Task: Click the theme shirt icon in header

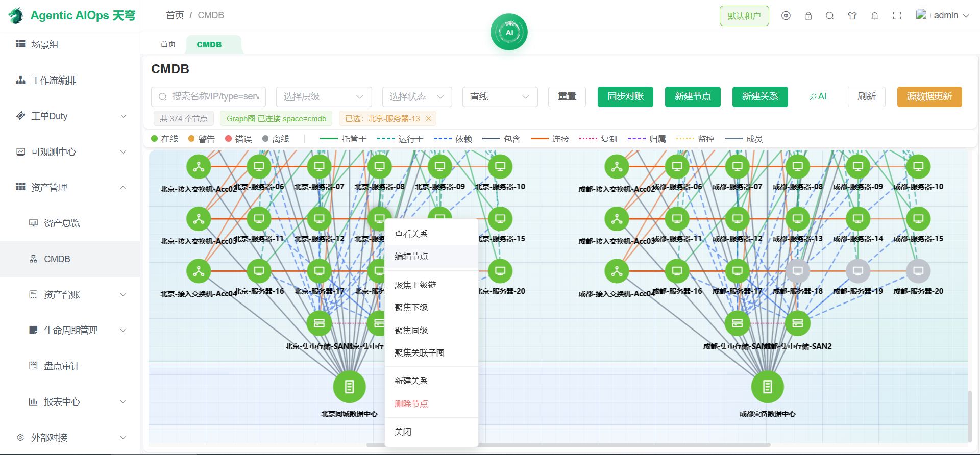Action: click(x=852, y=16)
